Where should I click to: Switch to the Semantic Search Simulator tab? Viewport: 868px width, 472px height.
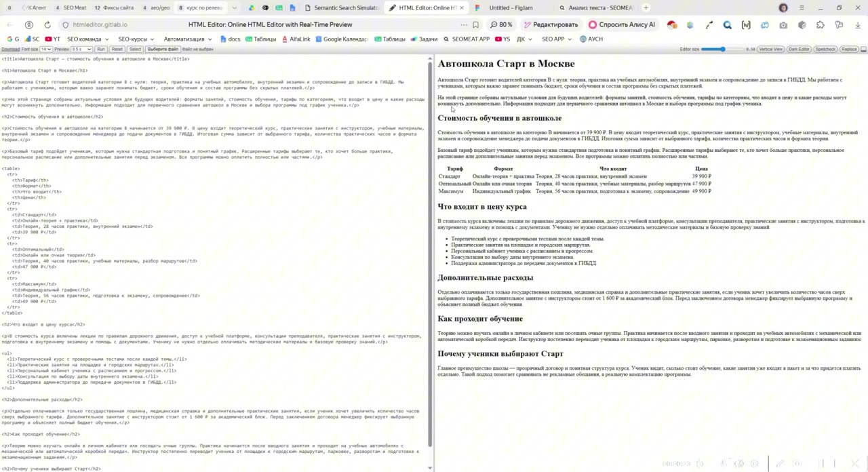coord(341,7)
